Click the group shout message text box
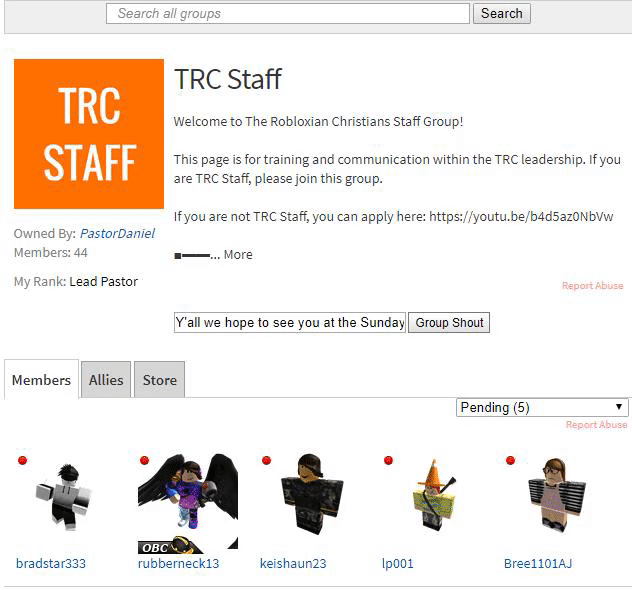632x590 pixels. (x=290, y=322)
